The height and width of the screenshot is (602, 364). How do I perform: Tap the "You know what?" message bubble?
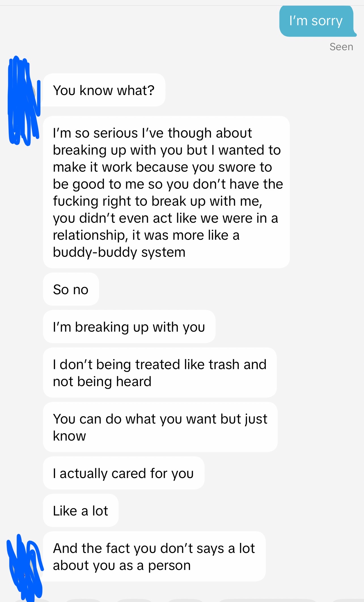point(104,90)
